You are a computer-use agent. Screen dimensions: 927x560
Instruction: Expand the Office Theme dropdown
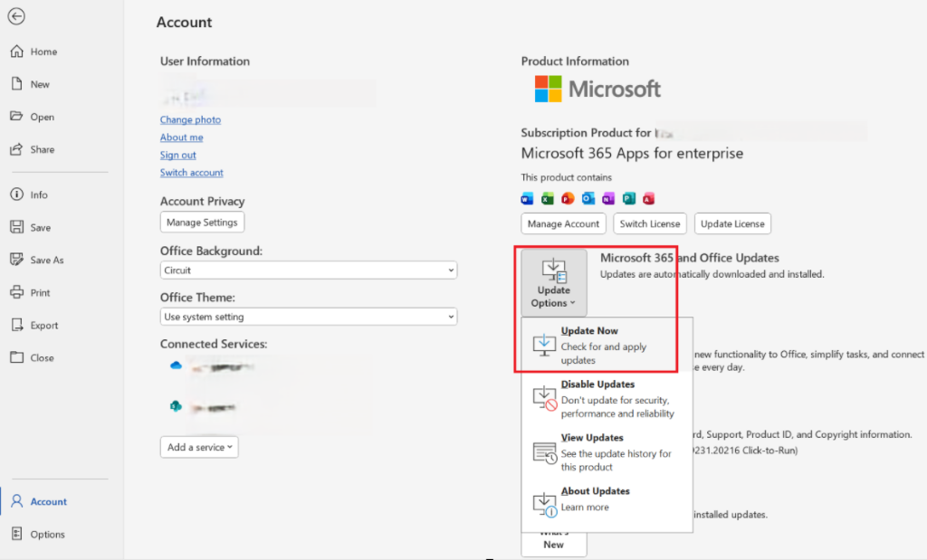[x=308, y=317]
